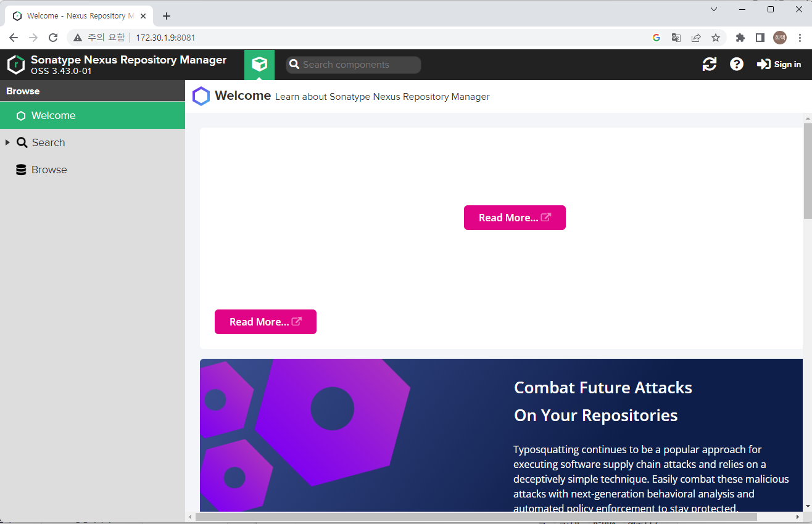Click the centered Read More button
This screenshot has height=524, width=812.
coord(515,218)
